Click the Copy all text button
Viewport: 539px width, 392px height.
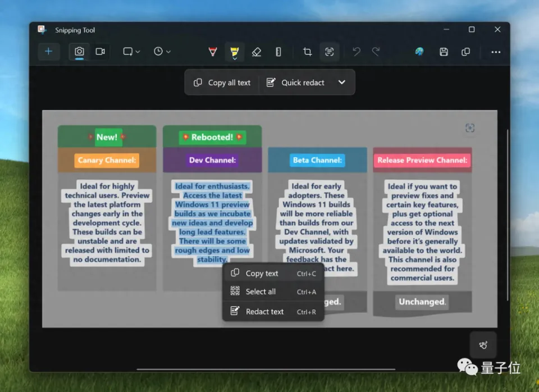(x=222, y=83)
